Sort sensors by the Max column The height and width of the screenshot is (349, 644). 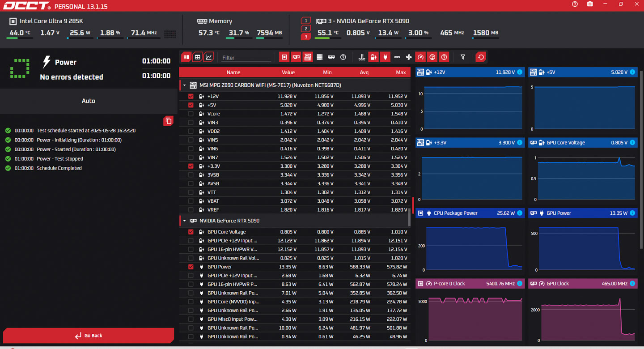click(401, 72)
